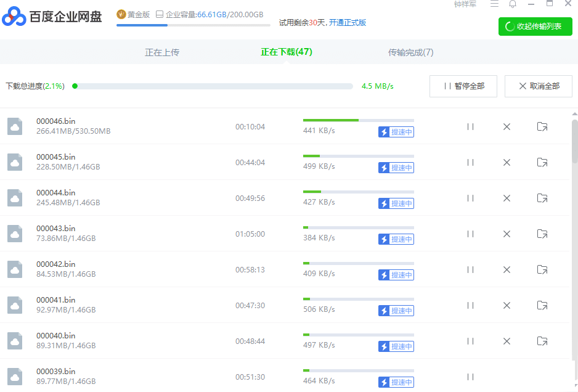This screenshot has width=578, height=392.
Task: Open folder location for 000041.bin
Action: 542,306
